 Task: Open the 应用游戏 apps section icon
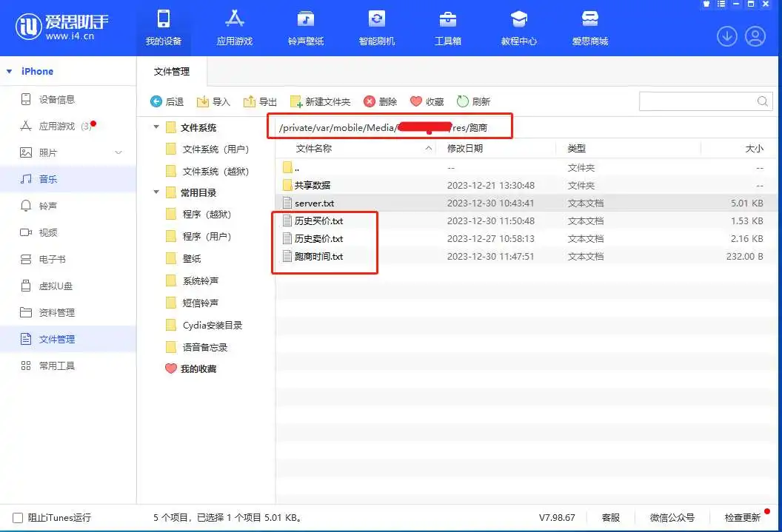tap(234, 19)
